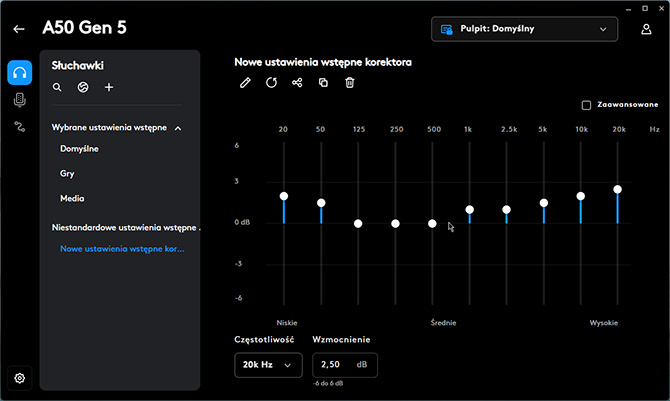Click the 125 Hz slider knob
The width and height of the screenshot is (670, 401).
pyautogui.click(x=358, y=224)
